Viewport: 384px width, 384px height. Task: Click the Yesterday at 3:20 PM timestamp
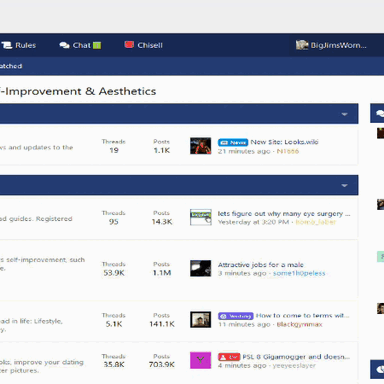point(253,222)
